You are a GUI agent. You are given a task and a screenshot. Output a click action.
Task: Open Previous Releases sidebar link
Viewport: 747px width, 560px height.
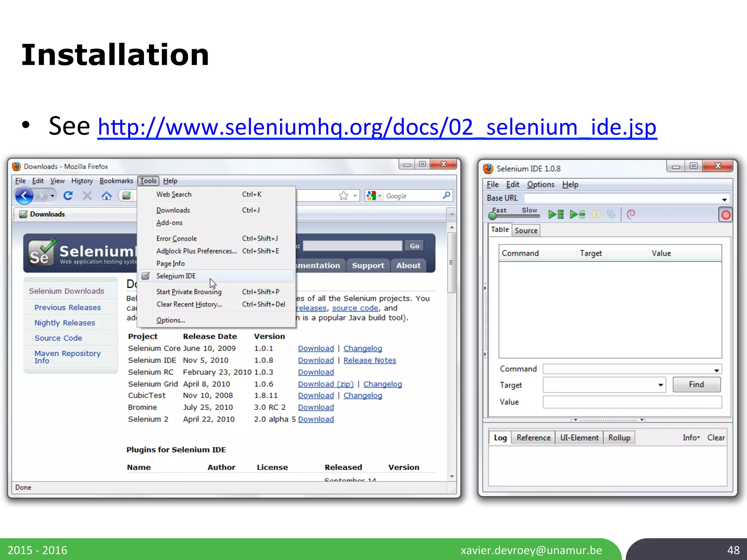(67, 308)
